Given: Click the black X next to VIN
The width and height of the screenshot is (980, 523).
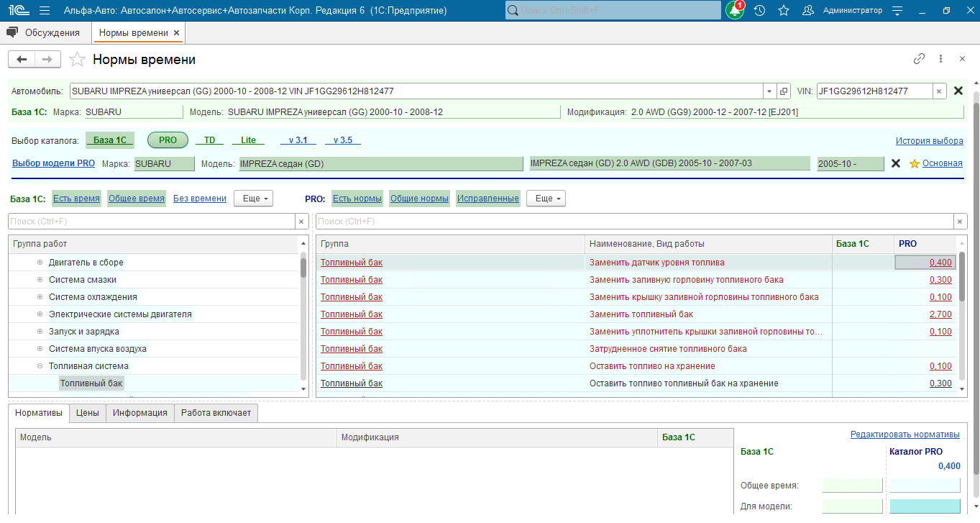Looking at the screenshot, I should pos(958,91).
